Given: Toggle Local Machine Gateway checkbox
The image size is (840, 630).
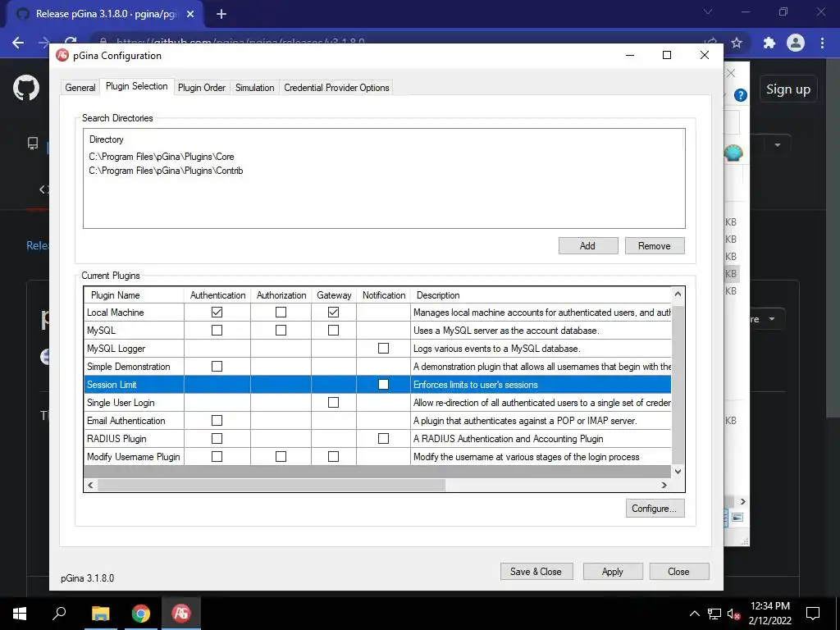Looking at the screenshot, I should click(333, 313).
